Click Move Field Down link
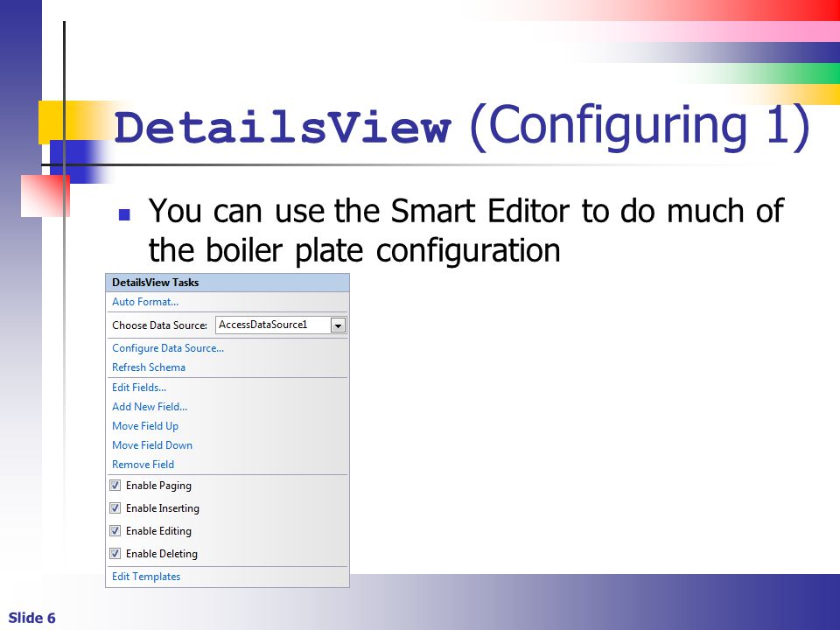 [152, 445]
